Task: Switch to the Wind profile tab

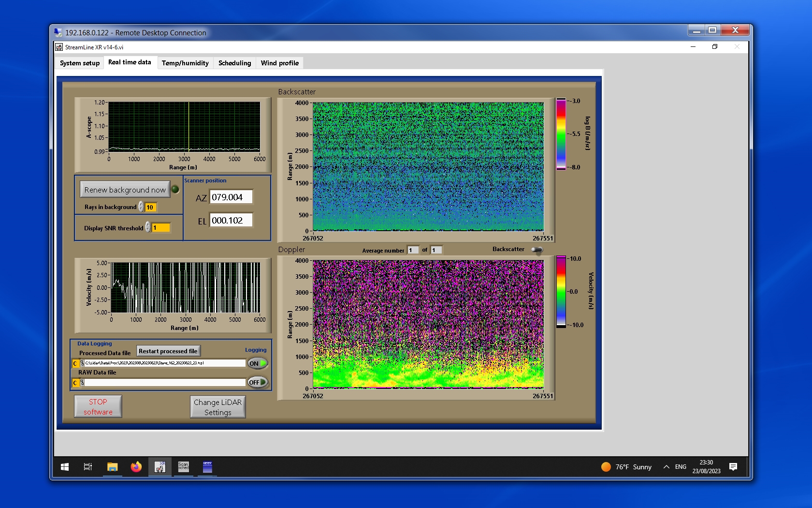Action: point(279,63)
